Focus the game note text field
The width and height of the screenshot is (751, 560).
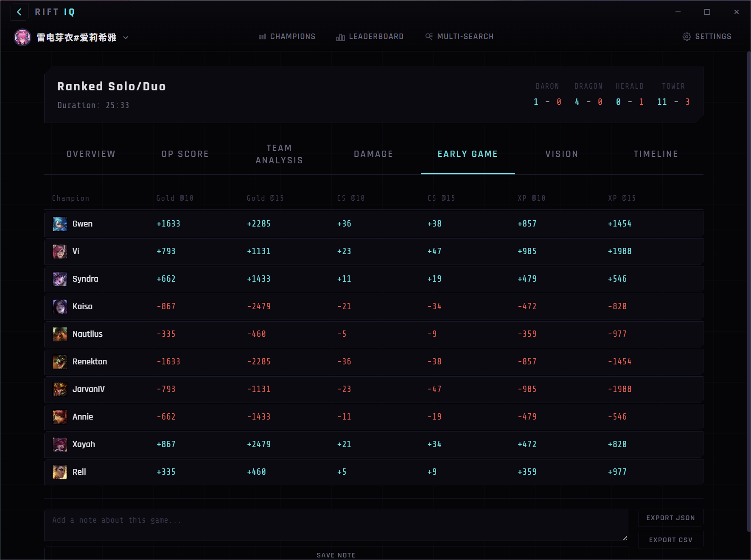336,525
